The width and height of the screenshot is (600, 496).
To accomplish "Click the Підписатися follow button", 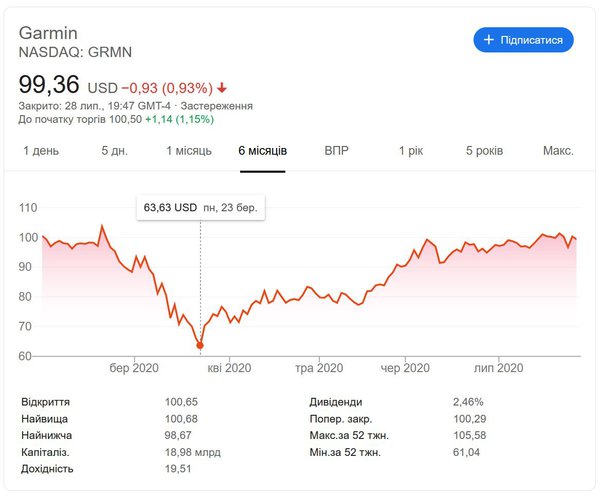I will (x=523, y=40).
